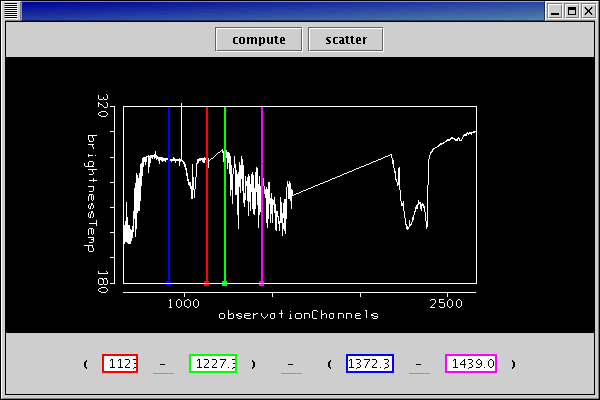This screenshot has height=400, width=600.
Task: Maximize the window
Action: [x=572, y=11]
